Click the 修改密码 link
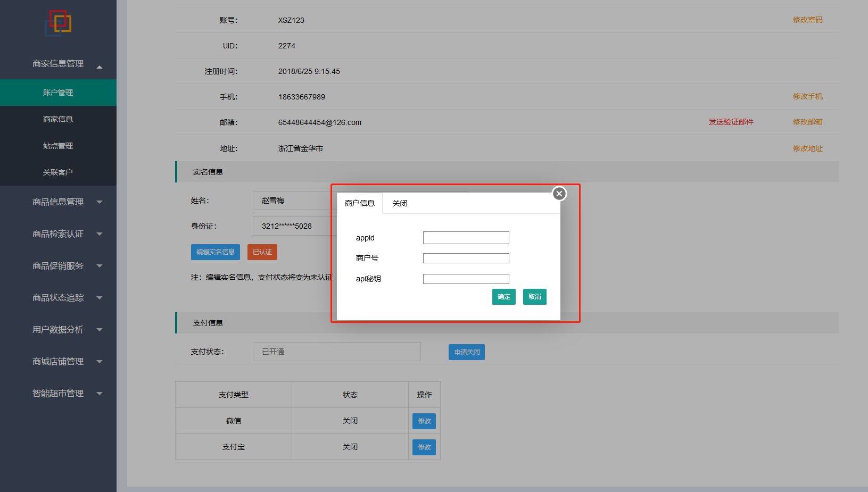 coord(807,20)
